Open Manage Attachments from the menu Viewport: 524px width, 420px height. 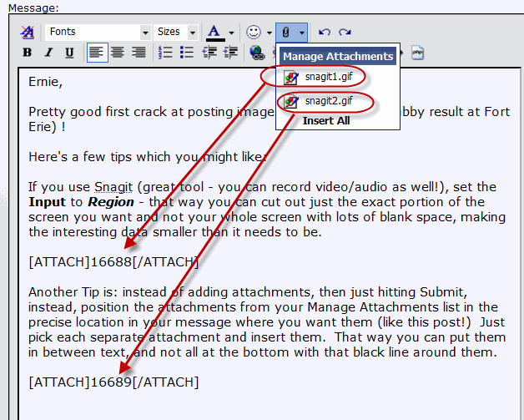pyautogui.click(x=338, y=57)
